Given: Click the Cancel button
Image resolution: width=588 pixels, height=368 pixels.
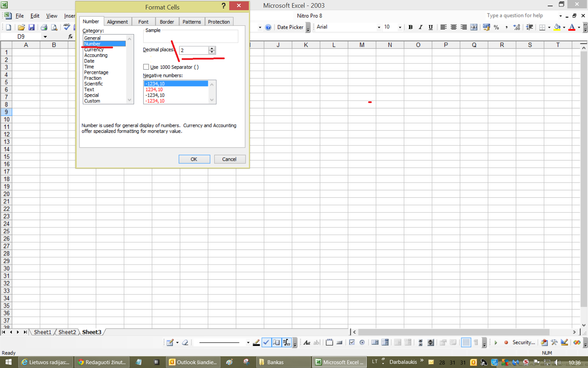Looking at the screenshot, I should pyautogui.click(x=229, y=159).
